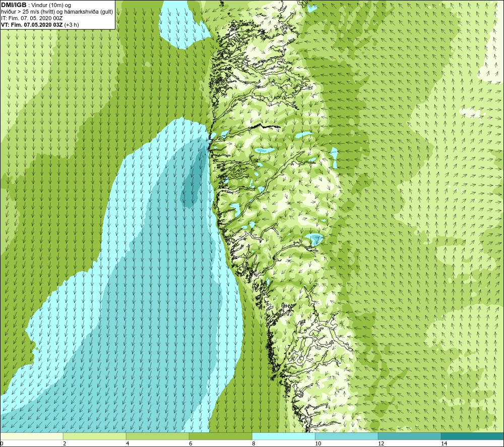The image size is (504, 447).
Task: Select the 6–8 m/s dark green swatch
Action: click(221, 436)
